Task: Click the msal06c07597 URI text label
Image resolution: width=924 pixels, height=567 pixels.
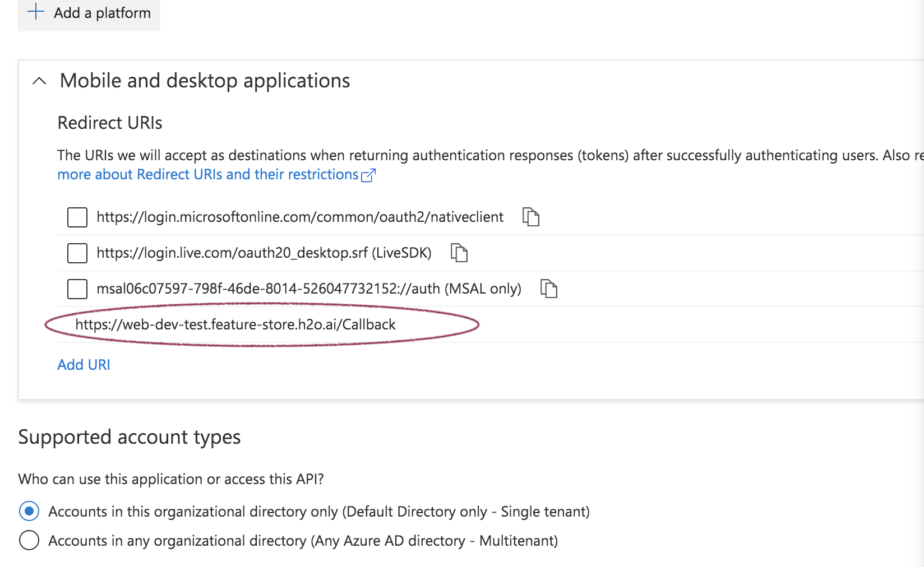Action: coord(308,289)
